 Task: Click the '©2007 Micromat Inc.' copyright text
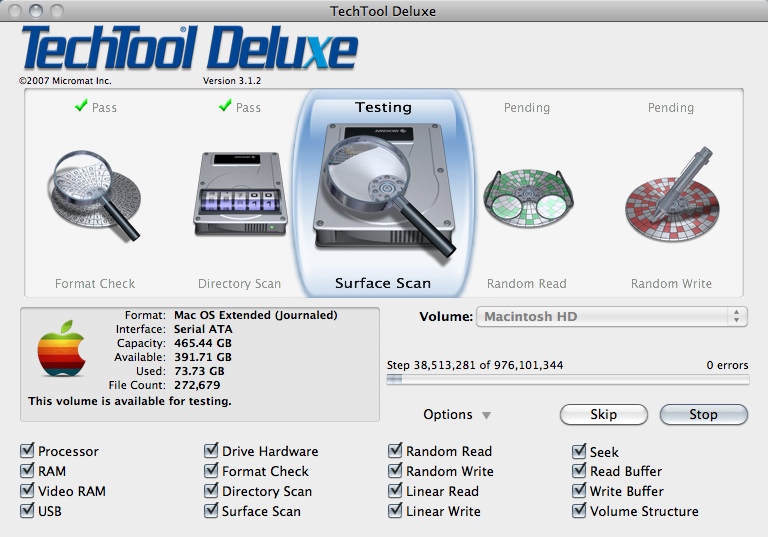tap(65, 81)
